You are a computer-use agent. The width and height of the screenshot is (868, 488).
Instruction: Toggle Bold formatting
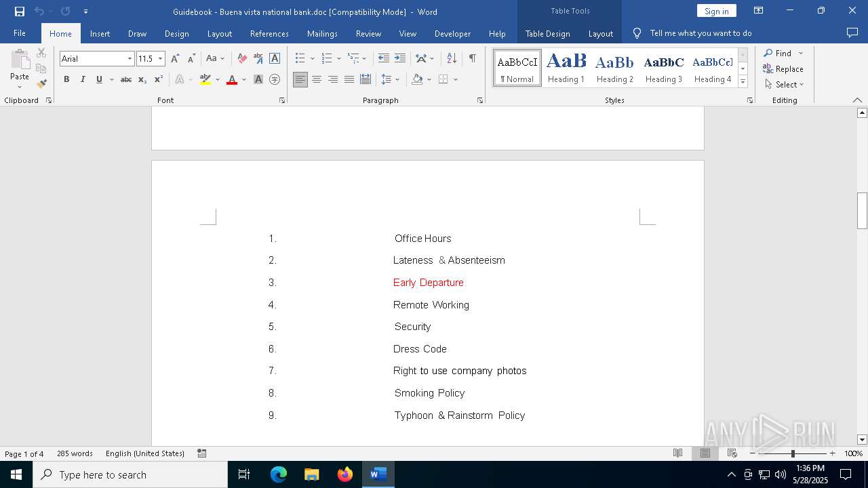click(x=66, y=79)
